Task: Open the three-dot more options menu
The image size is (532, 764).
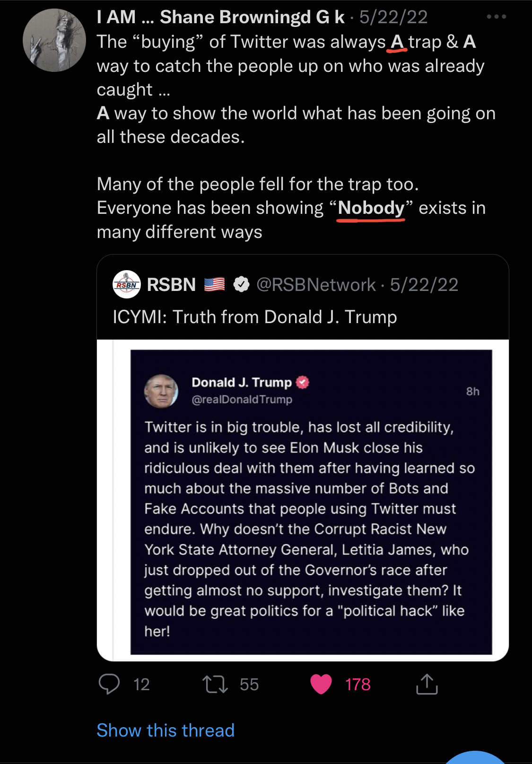Action: tap(497, 17)
